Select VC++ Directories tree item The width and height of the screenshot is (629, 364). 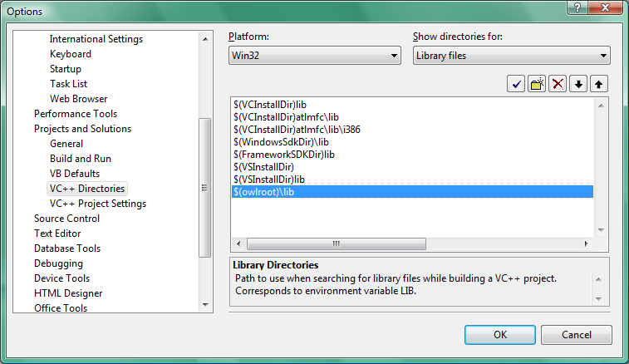coord(87,189)
